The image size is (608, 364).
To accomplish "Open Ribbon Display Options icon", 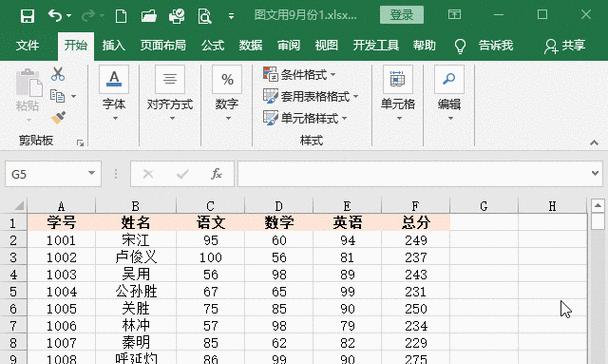I will coord(454,15).
